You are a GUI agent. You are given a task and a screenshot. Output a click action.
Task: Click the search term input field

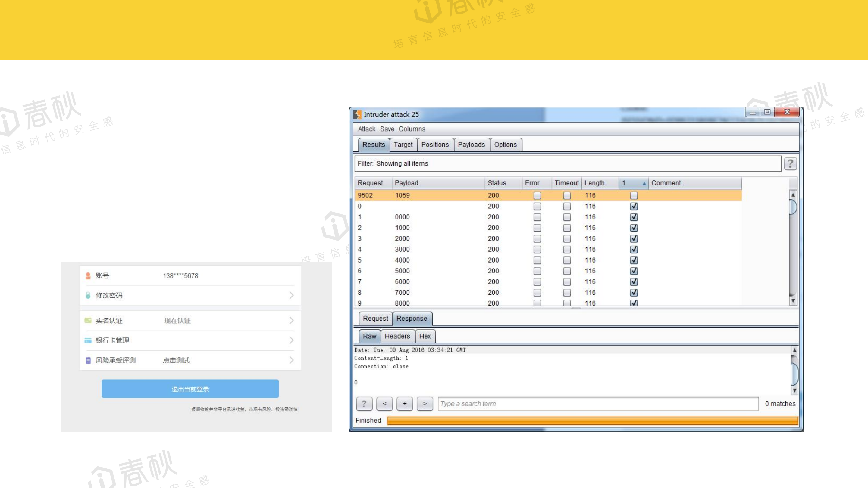point(598,403)
